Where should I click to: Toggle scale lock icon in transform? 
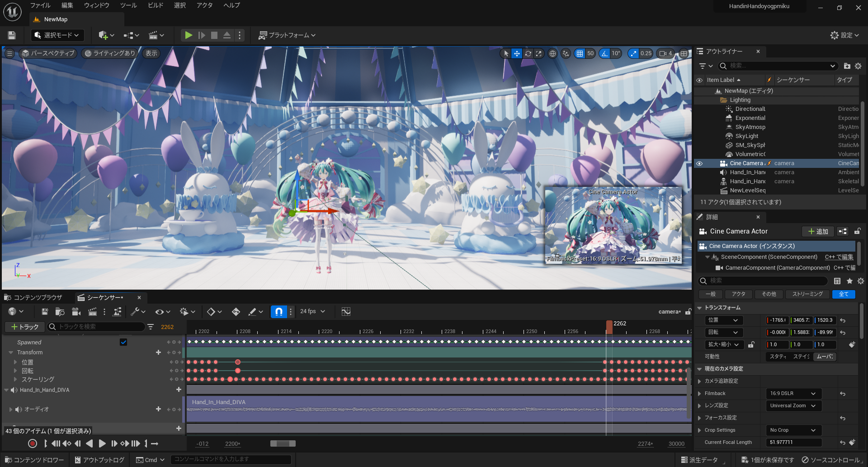tap(751, 344)
